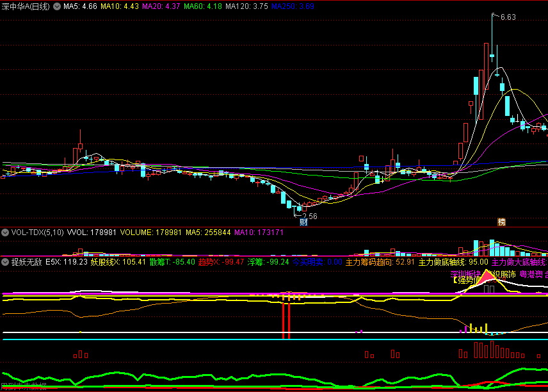Screen dimensions: 548x392
Task: Click the MA250: 3.69 legend value
Action: pyautogui.click(x=293, y=6)
